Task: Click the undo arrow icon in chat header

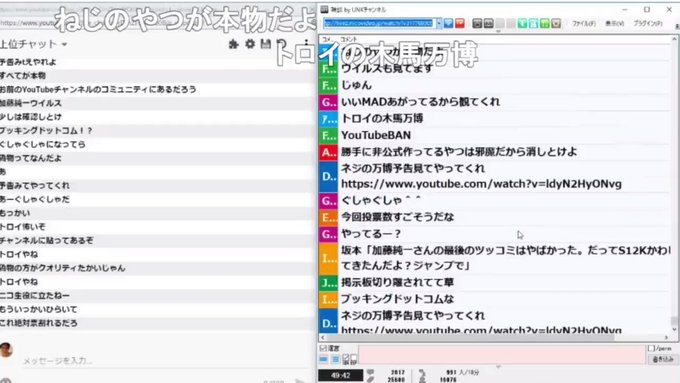Action: pos(282,43)
